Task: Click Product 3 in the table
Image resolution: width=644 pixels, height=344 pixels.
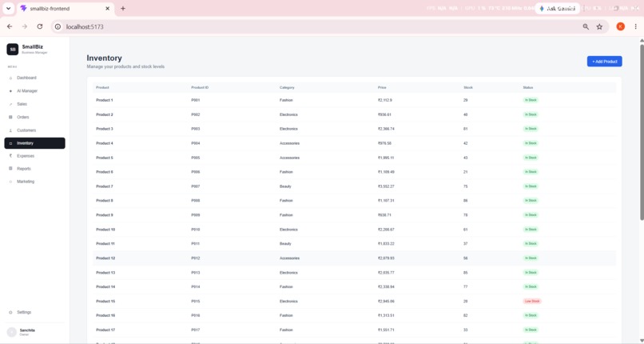Action: pyautogui.click(x=105, y=129)
